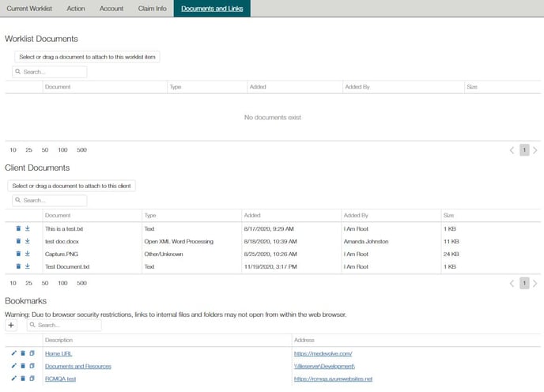The image size is (544, 392).
Task: Download the 'test doc.docx' file
Action: click(27, 241)
